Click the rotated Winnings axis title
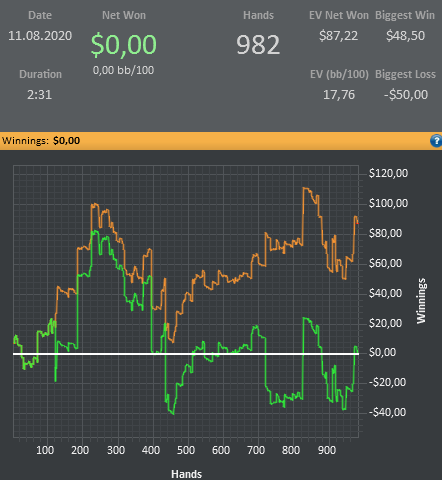 tap(421, 301)
